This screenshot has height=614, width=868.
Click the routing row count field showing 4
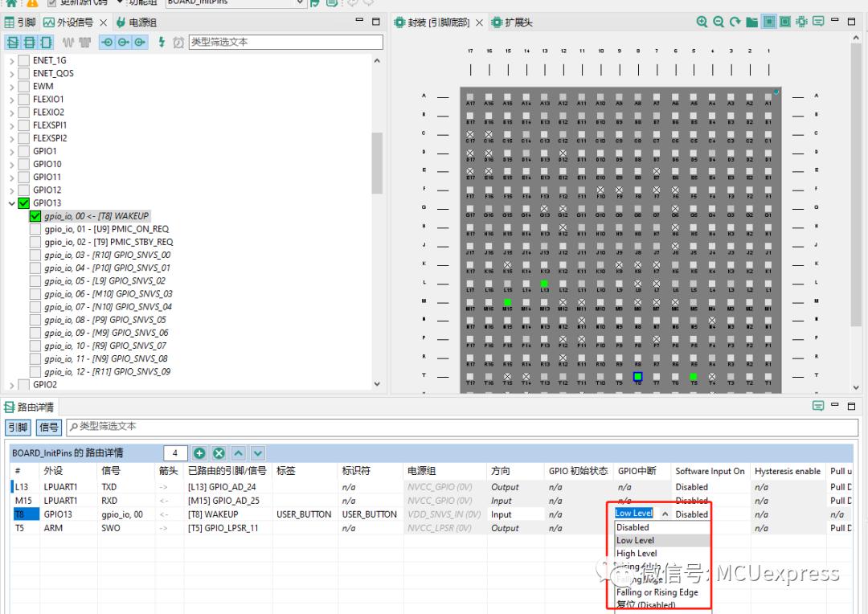coord(175,453)
